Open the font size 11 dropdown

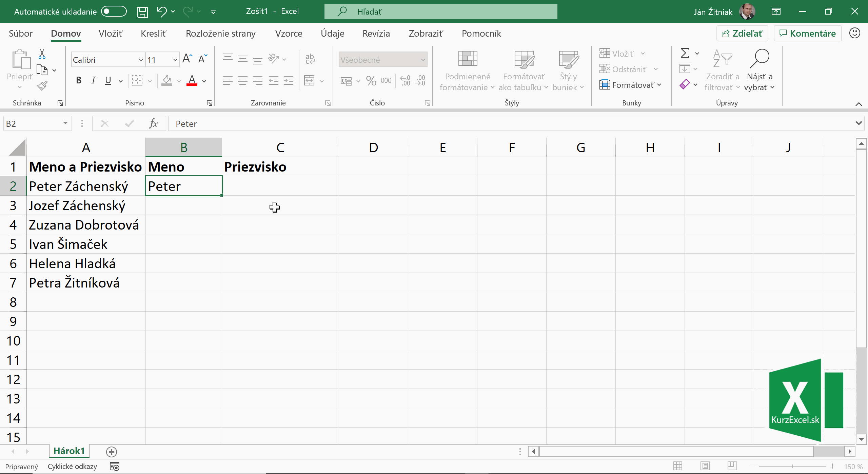click(175, 60)
